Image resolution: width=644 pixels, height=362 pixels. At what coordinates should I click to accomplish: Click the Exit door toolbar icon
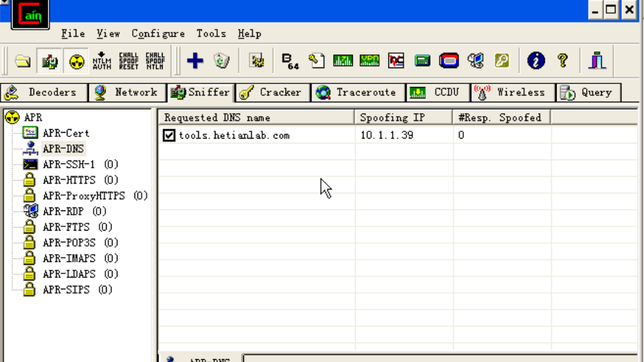click(598, 61)
